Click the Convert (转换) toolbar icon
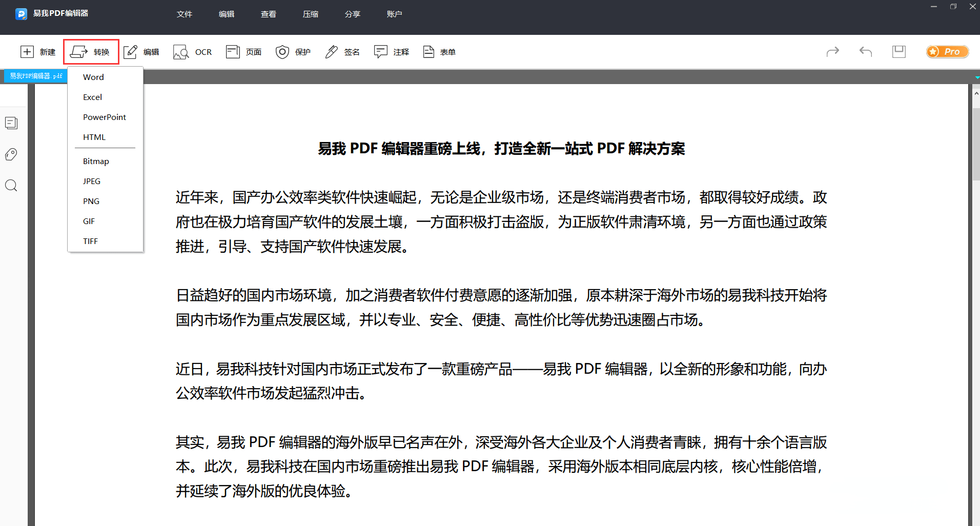 pos(79,52)
